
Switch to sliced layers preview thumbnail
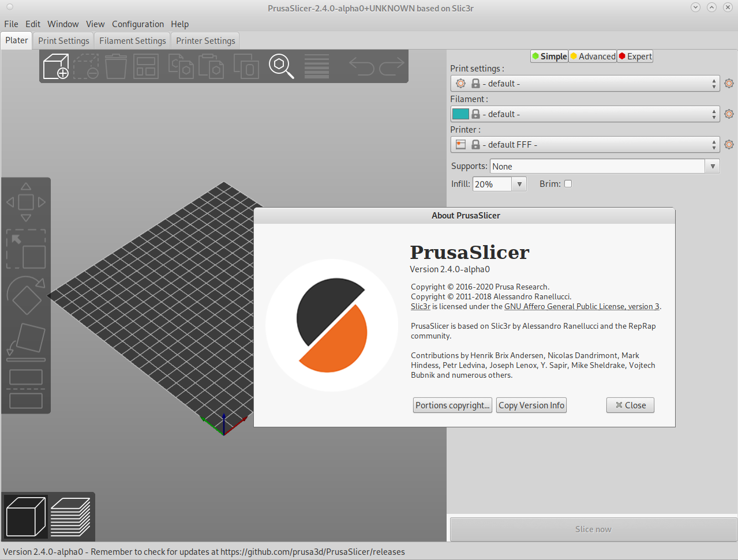(x=72, y=516)
